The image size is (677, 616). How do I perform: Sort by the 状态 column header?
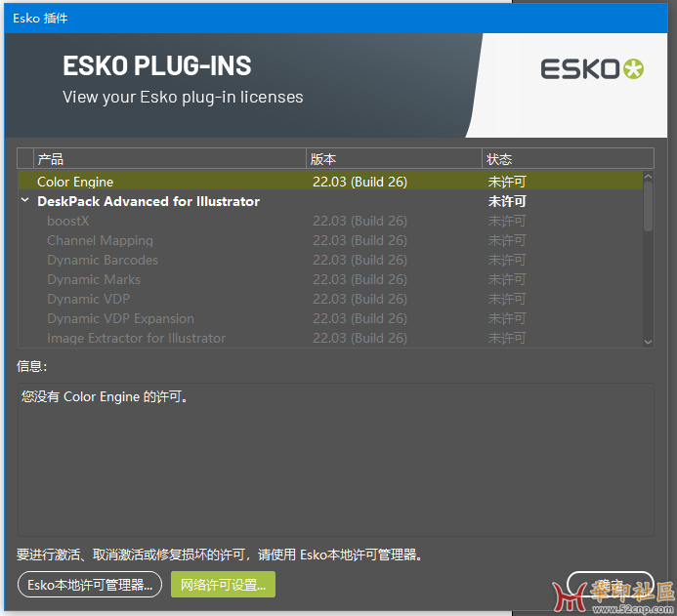[x=568, y=159]
